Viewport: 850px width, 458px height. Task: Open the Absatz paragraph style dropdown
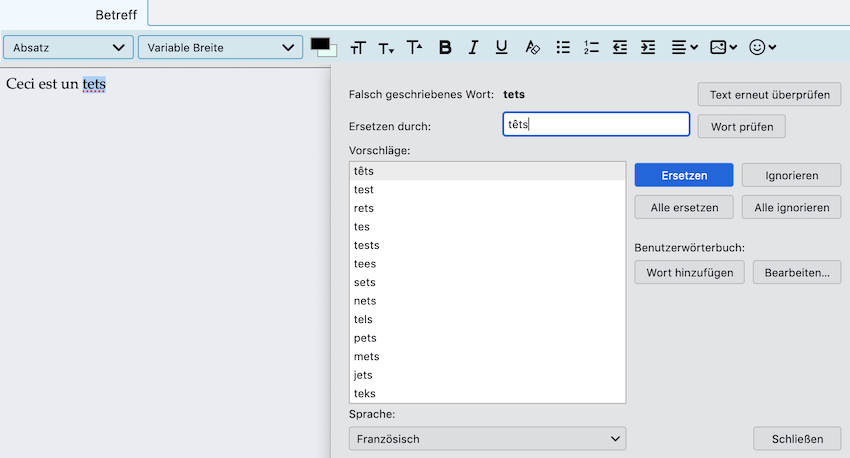[x=68, y=47]
